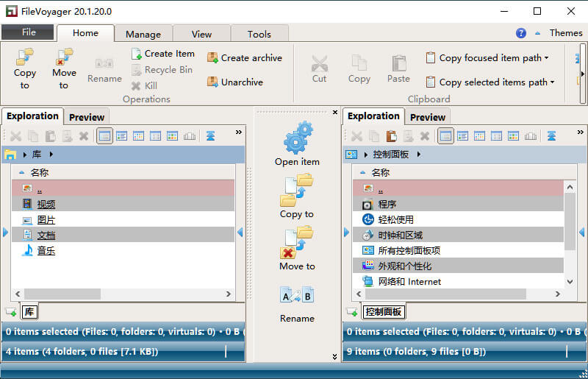Click the cut scissors in right pane toolbar
The width and height of the screenshot is (588, 379).
click(356, 136)
